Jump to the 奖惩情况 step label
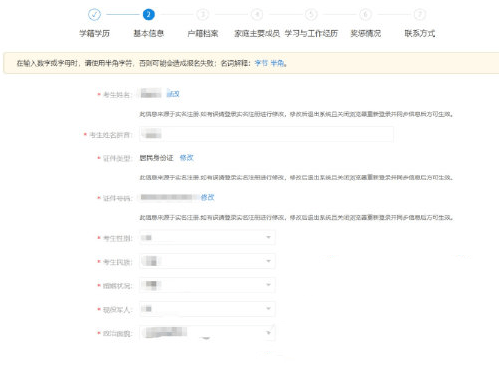Screen dimensions: 499x365 click(x=365, y=33)
